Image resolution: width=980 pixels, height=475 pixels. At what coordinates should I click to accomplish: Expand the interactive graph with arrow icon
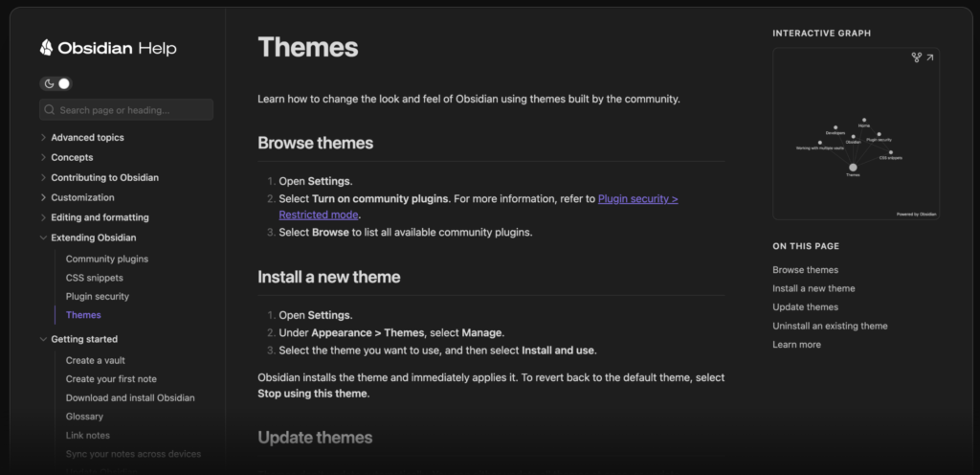pyautogui.click(x=930, y=57)
